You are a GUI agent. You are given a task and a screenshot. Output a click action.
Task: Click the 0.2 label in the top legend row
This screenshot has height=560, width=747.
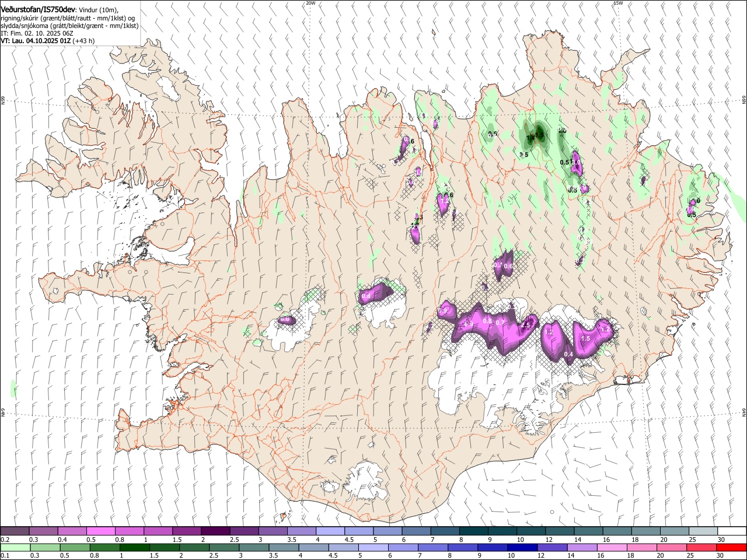pos(5,540)
